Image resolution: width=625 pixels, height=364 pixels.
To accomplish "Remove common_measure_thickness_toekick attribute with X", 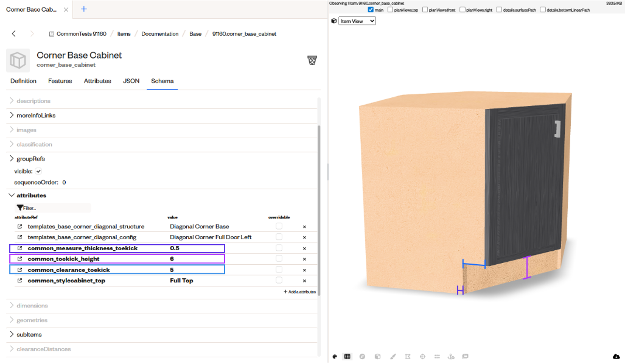I will (304, 248).
